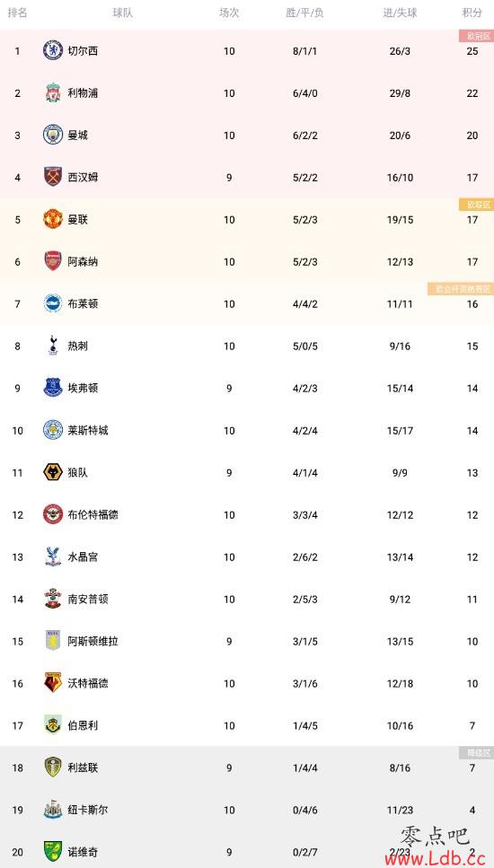Click the 欧联区 zone label tag
Screen dimensions: 494x868
(x=476, y=205)
